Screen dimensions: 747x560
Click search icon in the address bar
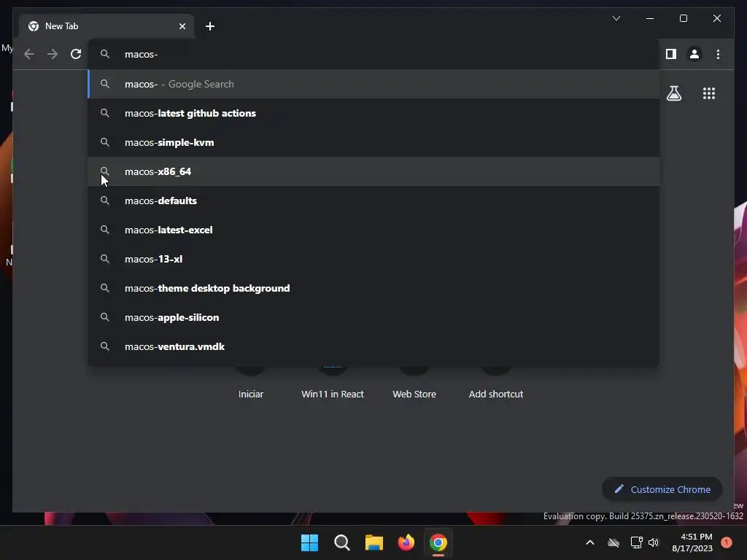(x=105, y=54)
